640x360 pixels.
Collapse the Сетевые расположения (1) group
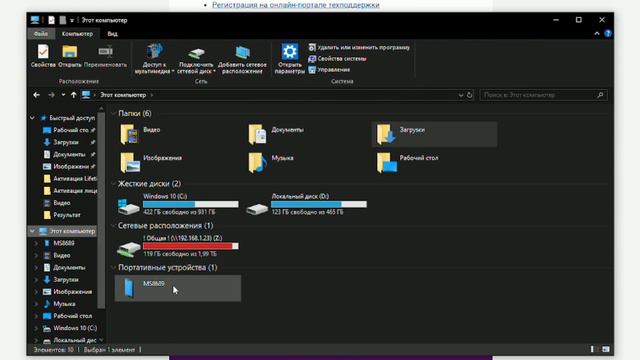(x=113, y=225)
